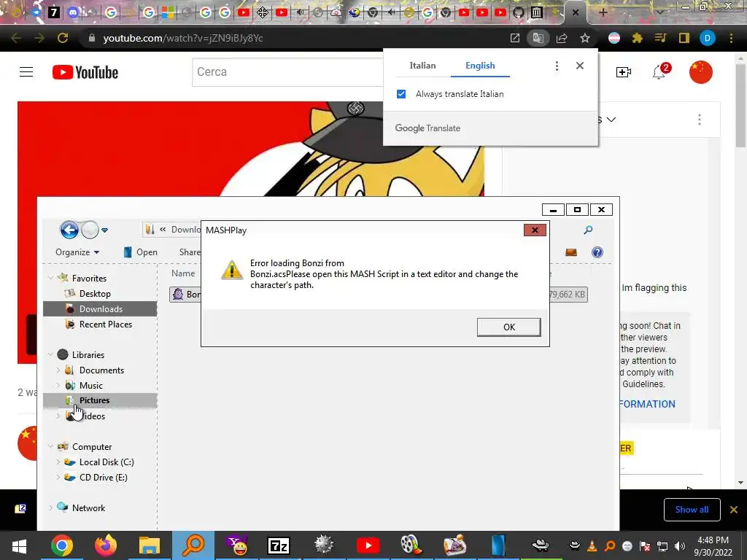Expand Local Disk (C:) node
747x560 pixels.
pyautogui.click(x=58, y=462)
